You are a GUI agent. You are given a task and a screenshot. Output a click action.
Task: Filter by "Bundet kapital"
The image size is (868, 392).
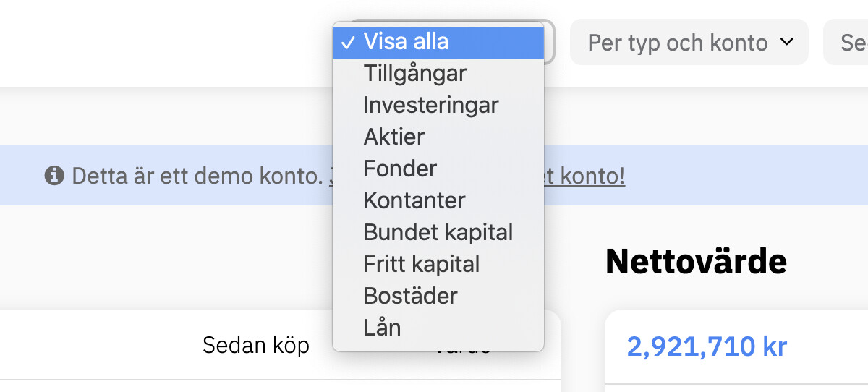point(438,232)
